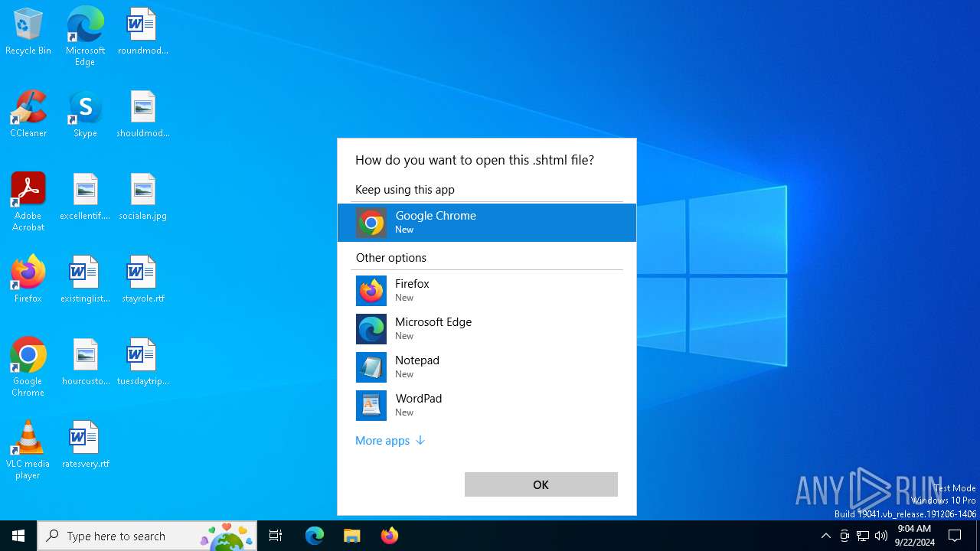Select the ratesvery.rtf file on desktop
Viewport: 980px width, 551px height.
[85, 445]
